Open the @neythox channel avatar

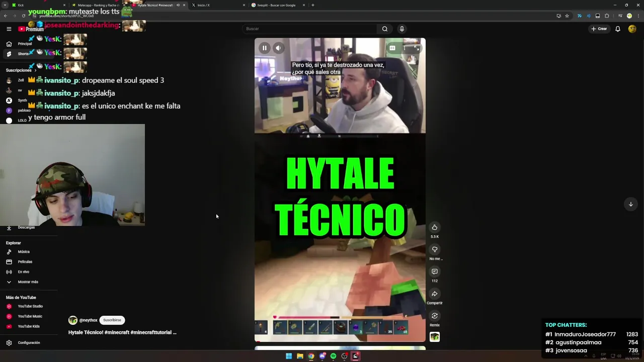click(73, 320)
